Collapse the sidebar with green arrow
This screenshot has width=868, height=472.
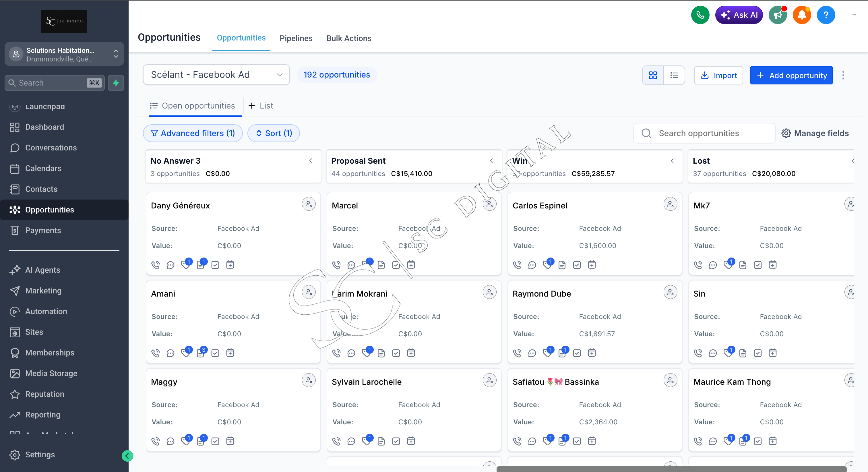click(127, 456)
